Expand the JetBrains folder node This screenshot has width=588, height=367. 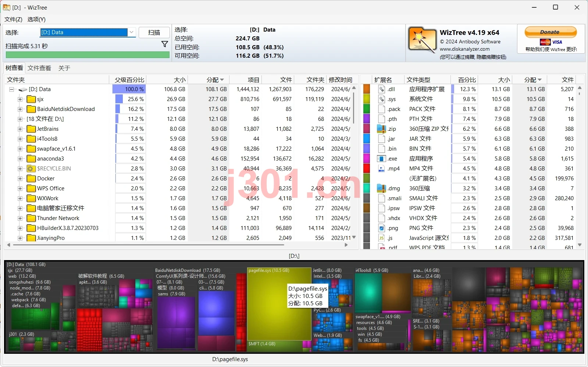(x=20, y=129)
